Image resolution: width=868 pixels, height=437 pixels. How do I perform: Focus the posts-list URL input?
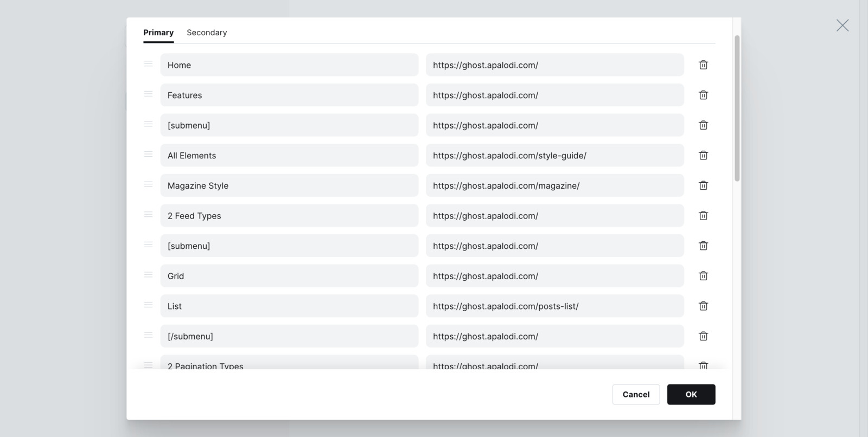[x=554, y=306]
